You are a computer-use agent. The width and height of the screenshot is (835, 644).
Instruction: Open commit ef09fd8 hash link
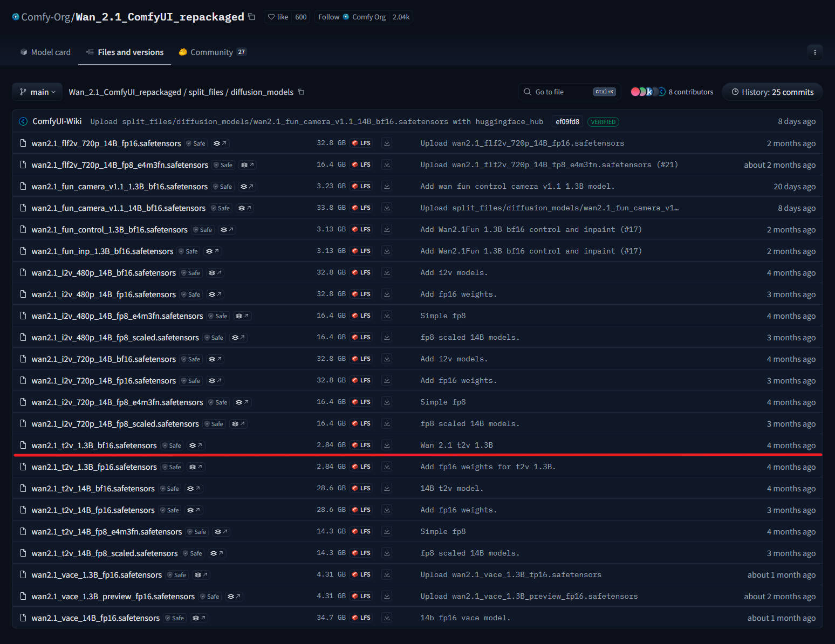pos(567,122)
